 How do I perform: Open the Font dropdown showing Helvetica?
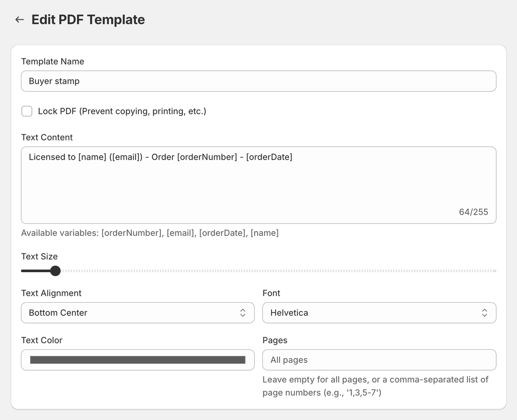(x=379, y=313)
